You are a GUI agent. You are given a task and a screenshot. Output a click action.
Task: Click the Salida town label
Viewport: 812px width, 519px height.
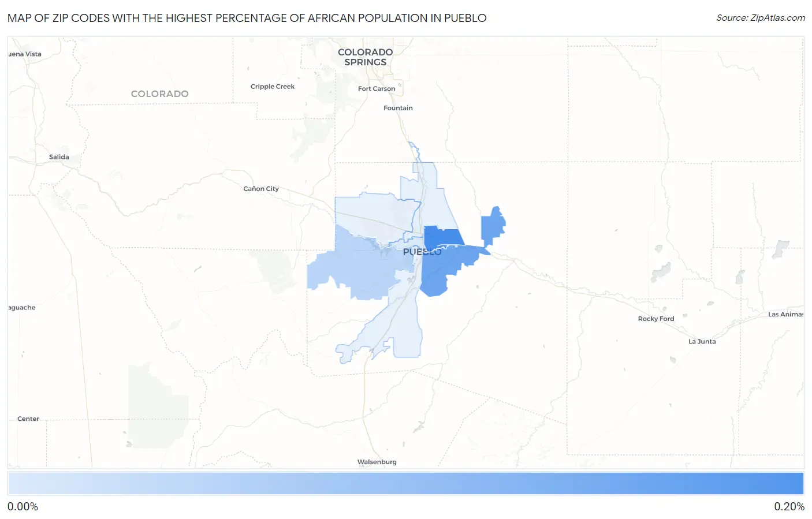pos(59,157)
